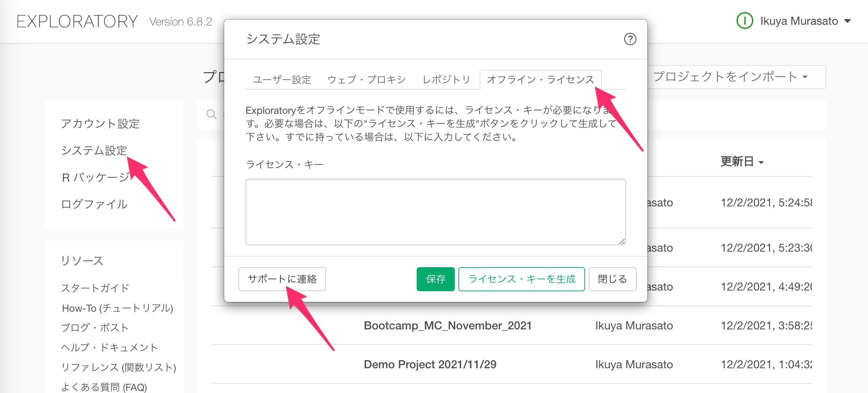Click the 12/2/2021, 4:49 date cell
Image resolution: width=868 pixels, height=393 pixels.
[x=766, y=287]
